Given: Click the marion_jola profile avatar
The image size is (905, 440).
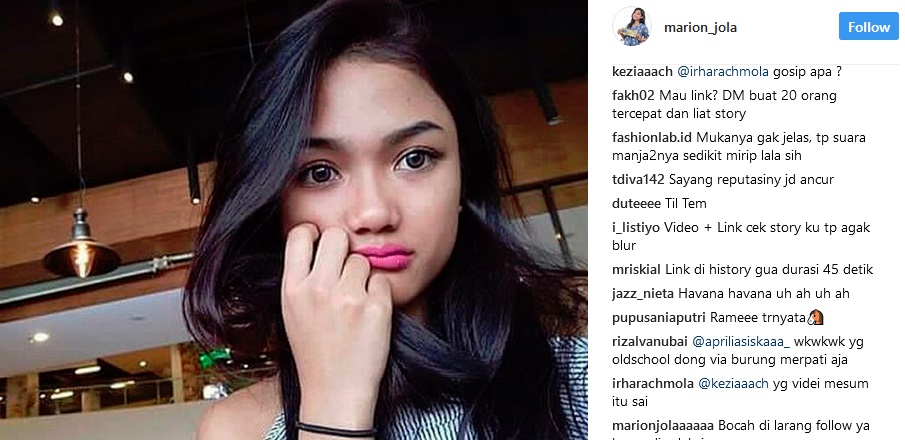Looking at the screenshot, I should [631, 27].
